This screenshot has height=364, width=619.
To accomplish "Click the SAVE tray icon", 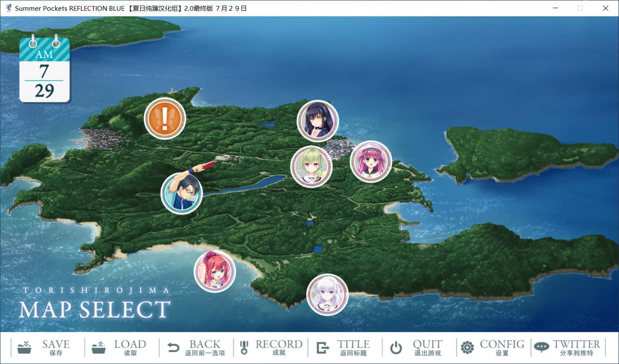I will tap(24, 347).
